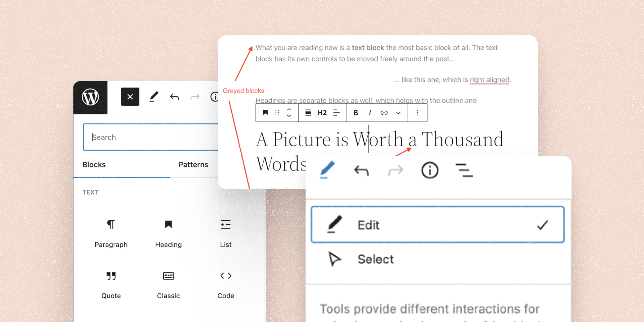Select the Quote block icon
644x322 pixels.
(x=111, y=276)
